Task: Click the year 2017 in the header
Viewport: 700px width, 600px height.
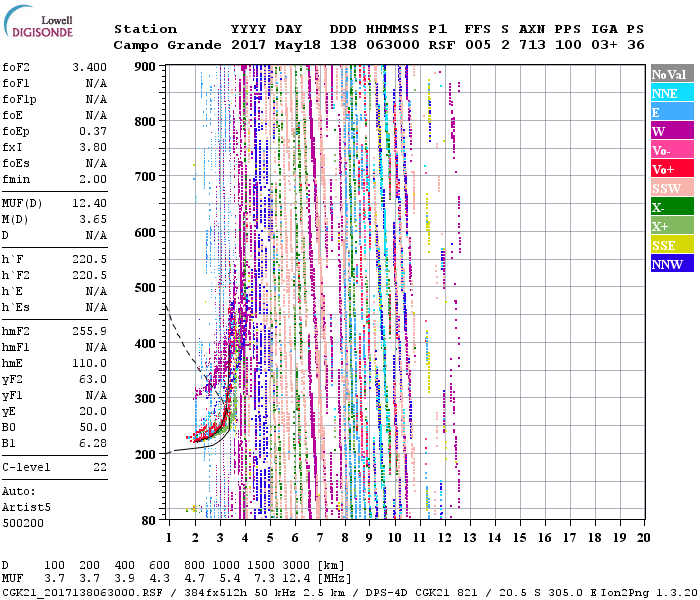Action: [x=248, y=45]
